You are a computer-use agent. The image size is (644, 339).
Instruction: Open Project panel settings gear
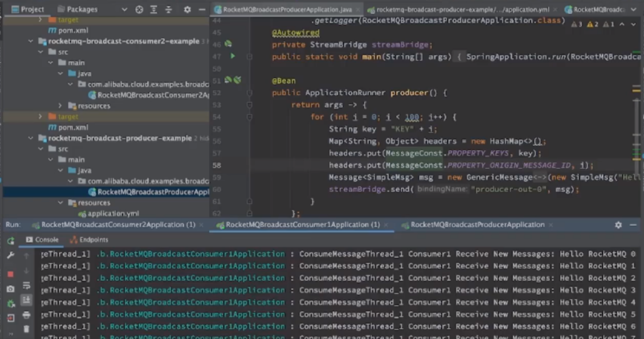click(187, 9)
